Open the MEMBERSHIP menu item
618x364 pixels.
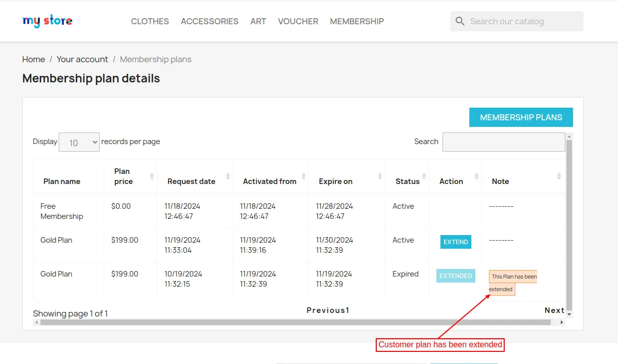tap(357, 21)
